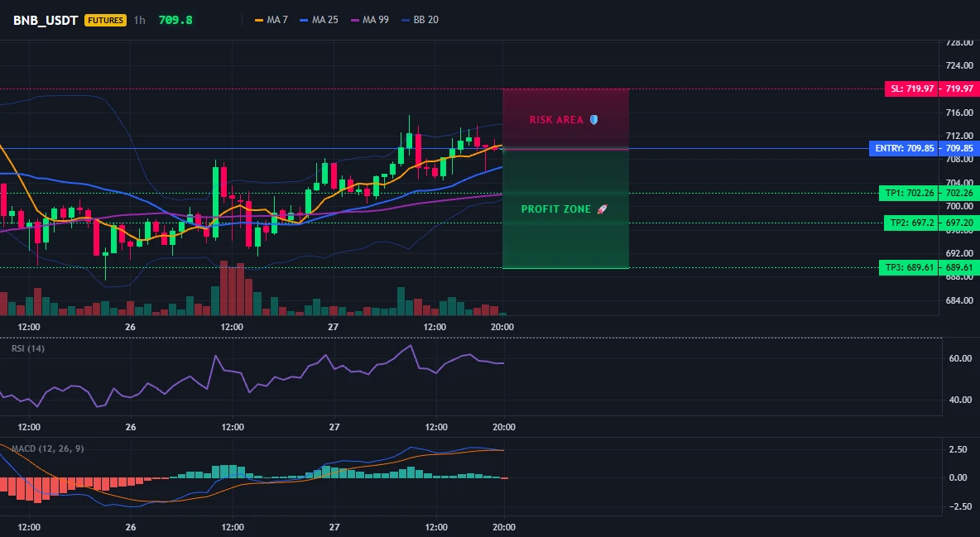
Task: Click the 702.26 price axis tag
Action: [959, 193]
